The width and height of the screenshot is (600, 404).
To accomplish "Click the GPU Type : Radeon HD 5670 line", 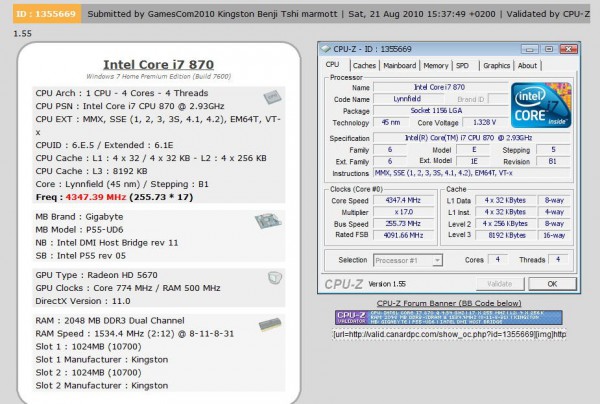I will click(96, 275).
